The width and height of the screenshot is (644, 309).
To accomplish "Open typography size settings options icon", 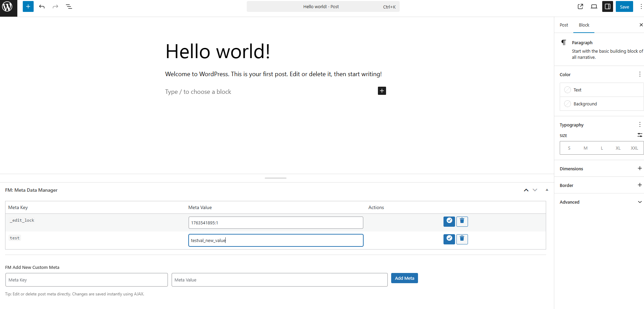I will tap(640, 135).
